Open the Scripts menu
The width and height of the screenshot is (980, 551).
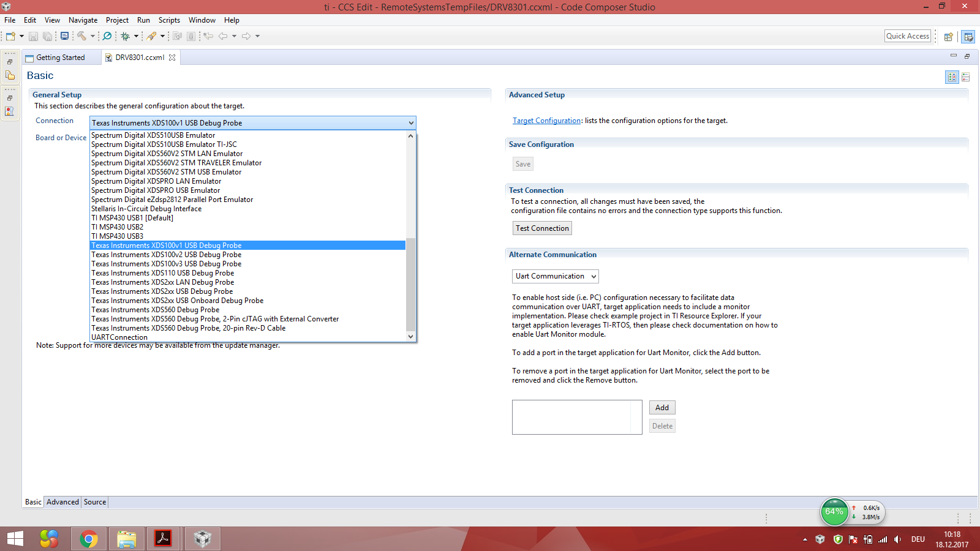(169, 20)
